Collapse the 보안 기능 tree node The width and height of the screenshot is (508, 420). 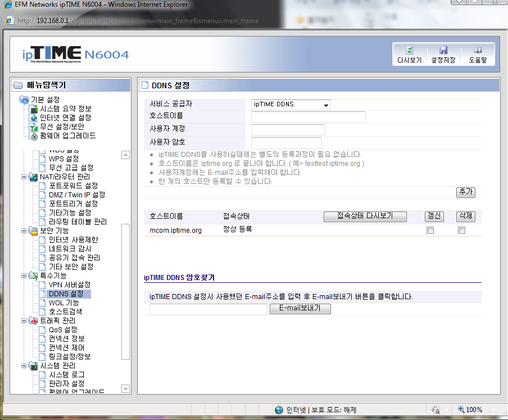point(24,231)
